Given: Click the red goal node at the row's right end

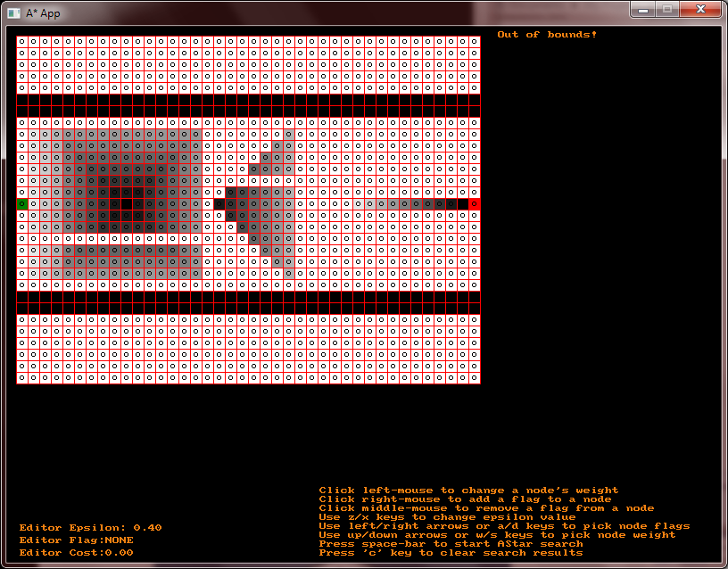Looking at the screenshot, I should coord(476,203).
